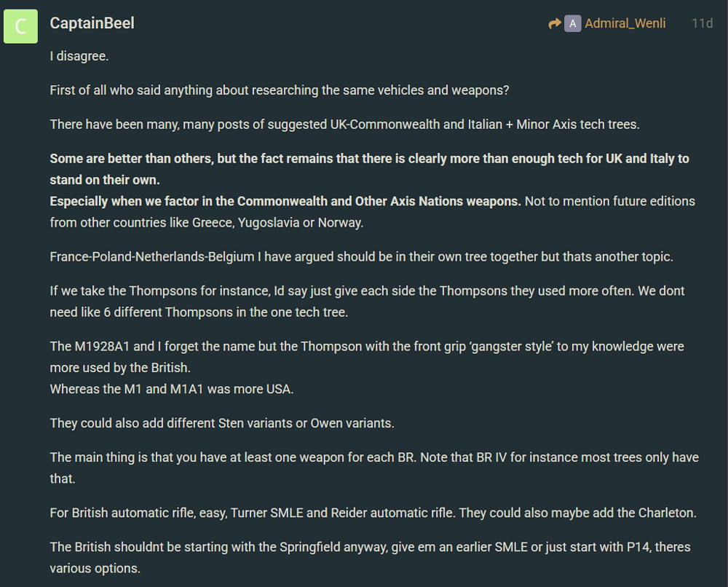Click the Greece, Yugoslavia or Norway line
The height and width of the screenshot is (587, 728).
coord(207,223)
